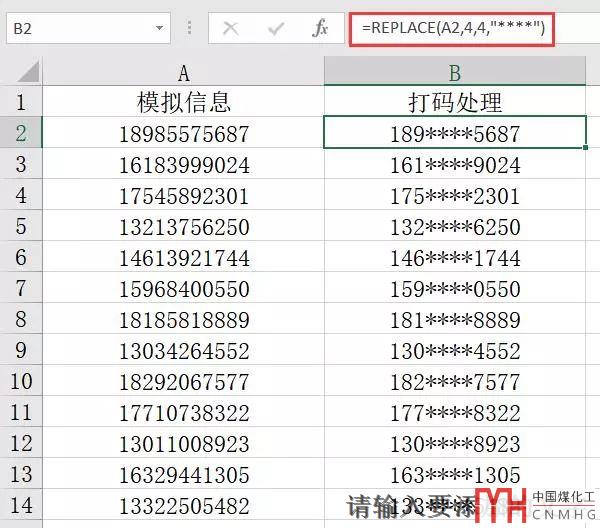600x528 pixels.
Task: Select all cells via corner triangle
Action: [x=28, y=72]
